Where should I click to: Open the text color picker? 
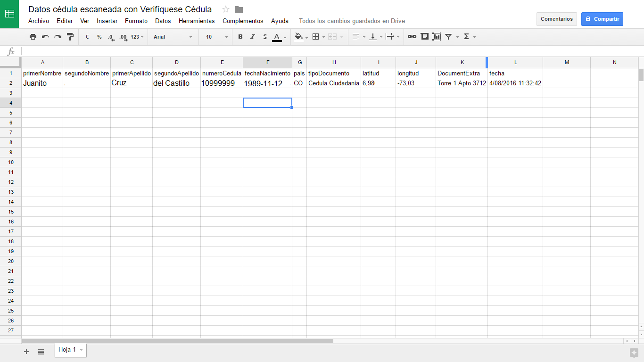pos(279,37)
